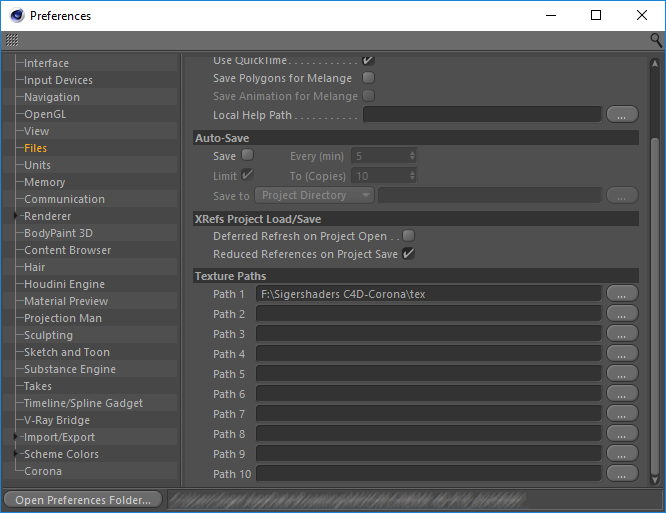Click the Path 4 texture field
Image resolution: width=666 pixels, height=513 pixels.
[429, 353]
